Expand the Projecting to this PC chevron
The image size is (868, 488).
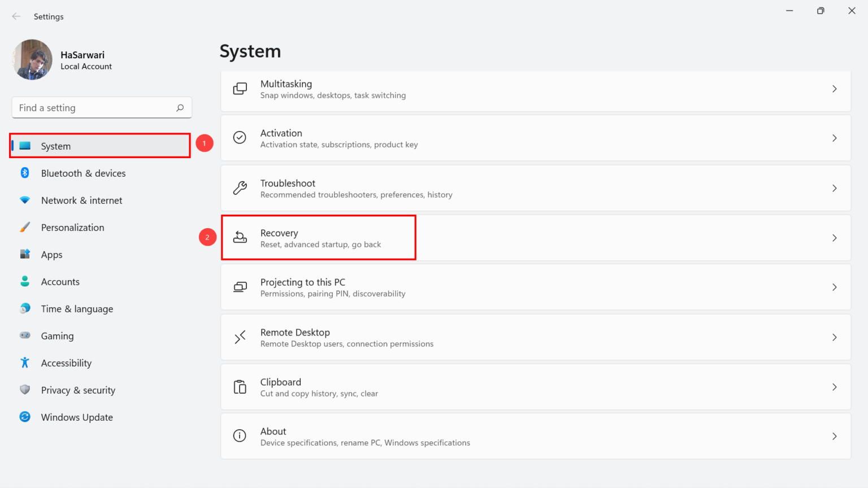835,287
